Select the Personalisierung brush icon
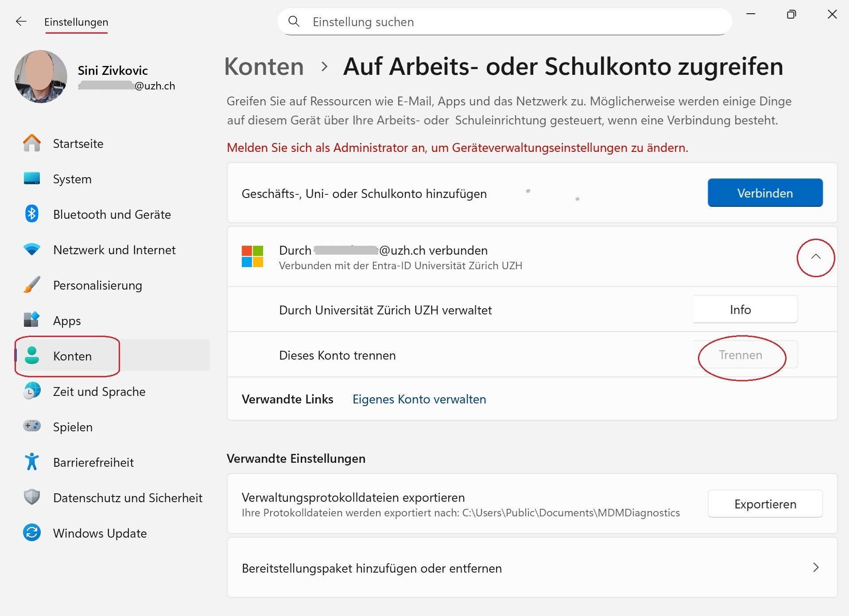The height and width of the screenshot is (616, 849). point(31,285)
